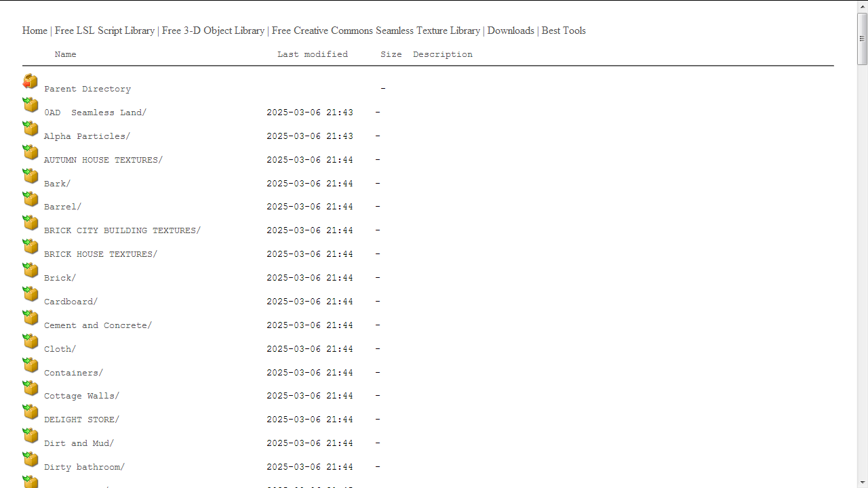Open the Dirty bathroom folder link
Screen dimensions: 868x488
pos(84,467)
